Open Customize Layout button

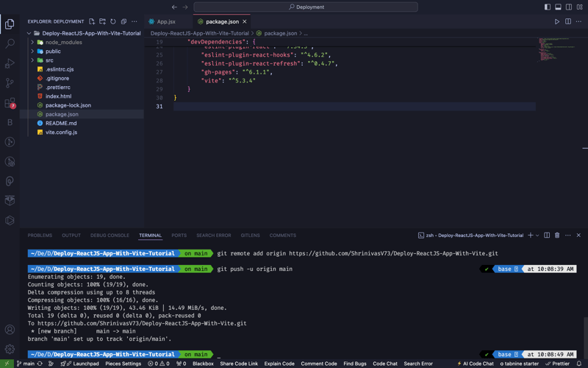(x=580, y=7)
